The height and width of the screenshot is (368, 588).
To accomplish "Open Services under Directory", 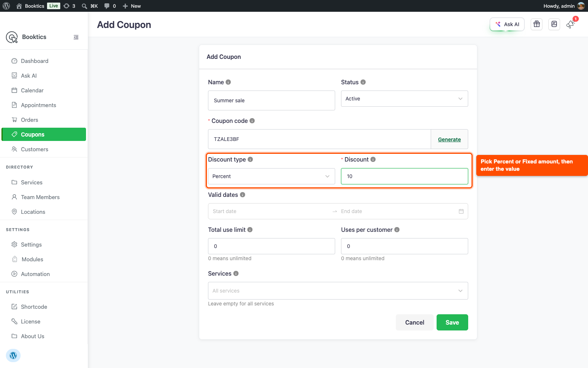I will point(44,183).
